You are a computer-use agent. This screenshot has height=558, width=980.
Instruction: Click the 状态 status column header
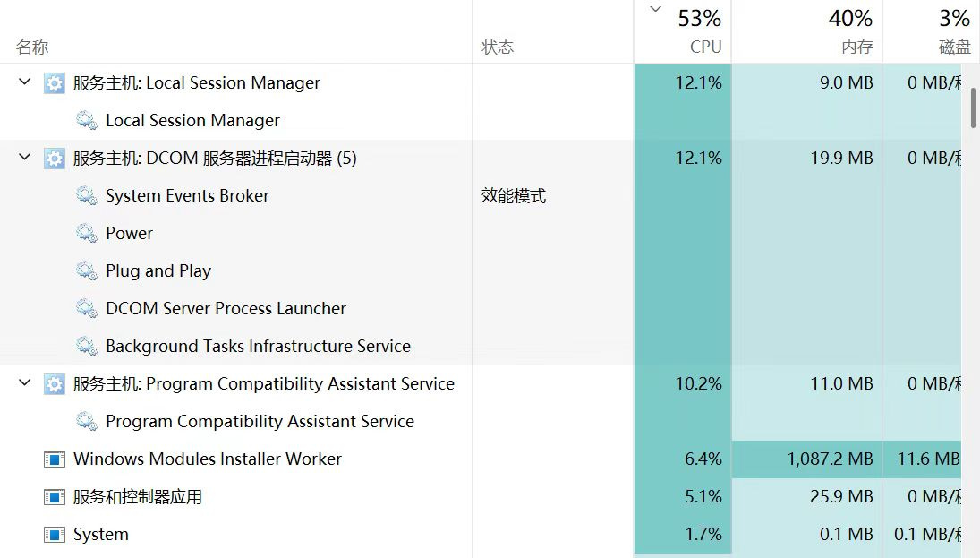click(x=498, y=47)
